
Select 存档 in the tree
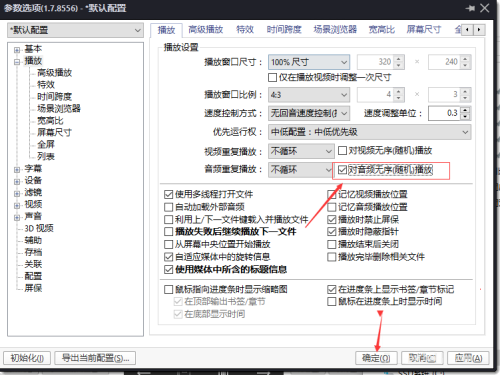(33, 252)
